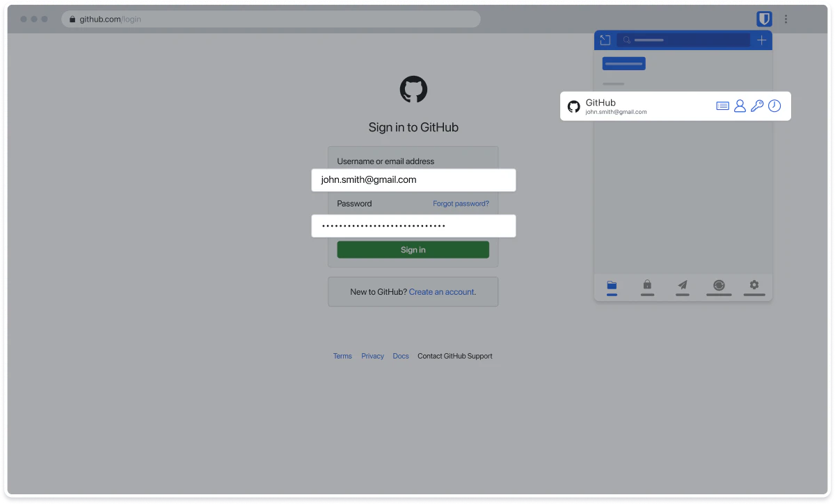Viewport: 835px width, 504px height.
Task: Open the Create an account link
Action: pos(441,292)
